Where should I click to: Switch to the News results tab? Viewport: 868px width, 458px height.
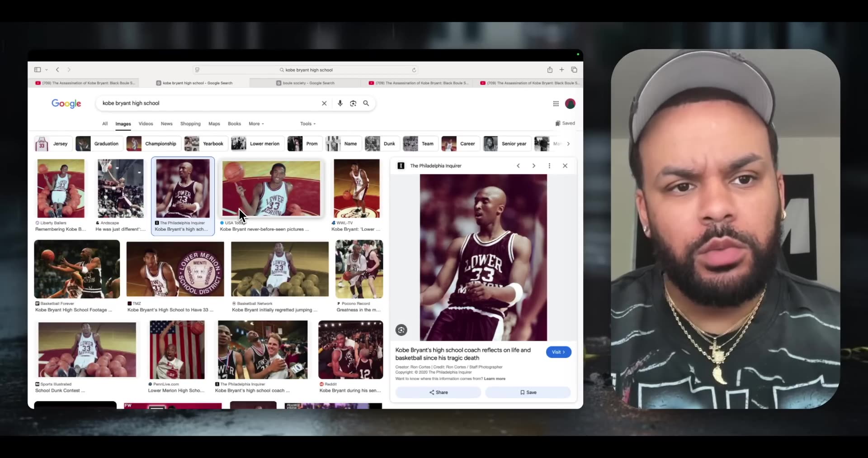pos(166,124)
